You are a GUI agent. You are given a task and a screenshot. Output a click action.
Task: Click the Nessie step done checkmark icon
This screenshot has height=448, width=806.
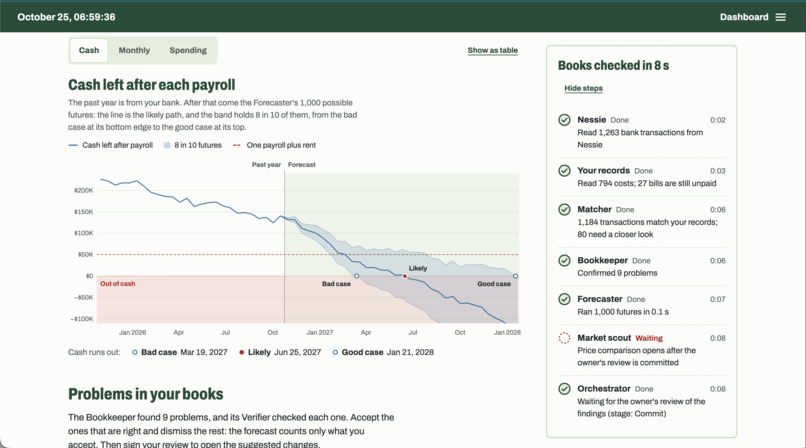tap(564, 120)
